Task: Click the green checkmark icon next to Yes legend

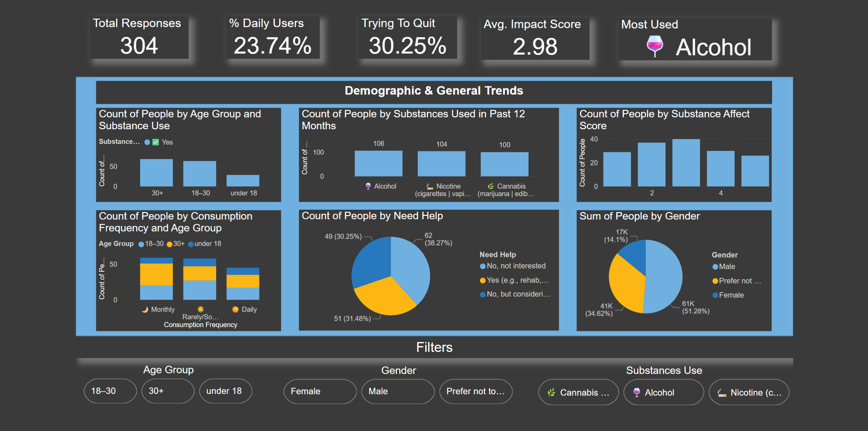Action: click(156, 142)
